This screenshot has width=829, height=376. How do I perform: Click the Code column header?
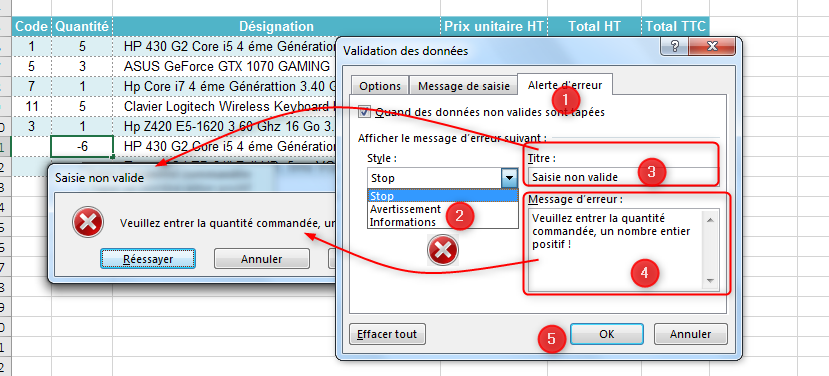coord(32,26)
